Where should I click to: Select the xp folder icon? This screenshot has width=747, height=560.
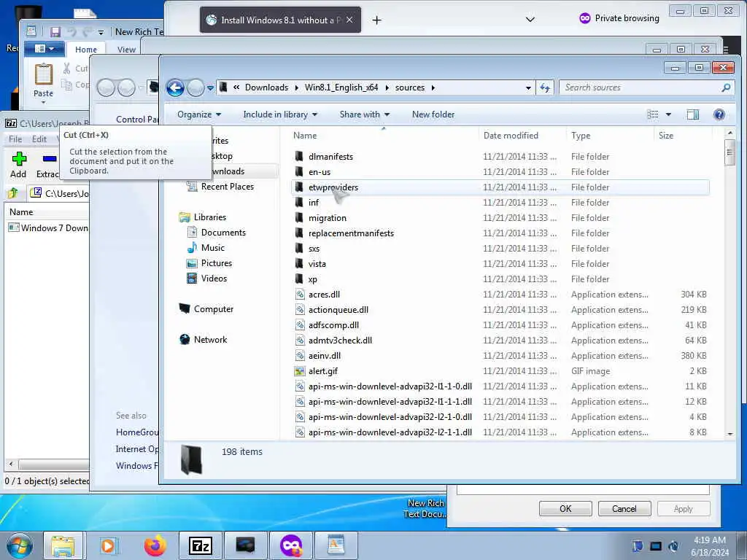click(299, 279)
